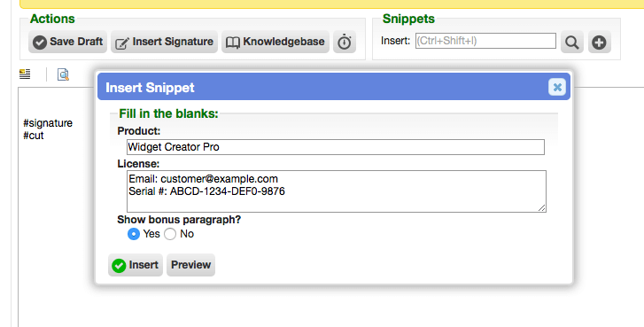Select No for bonus paragraph
Image resolution: width=644 pixels, height=327 pixels.
pyautogui.click(x=170, y=234)
